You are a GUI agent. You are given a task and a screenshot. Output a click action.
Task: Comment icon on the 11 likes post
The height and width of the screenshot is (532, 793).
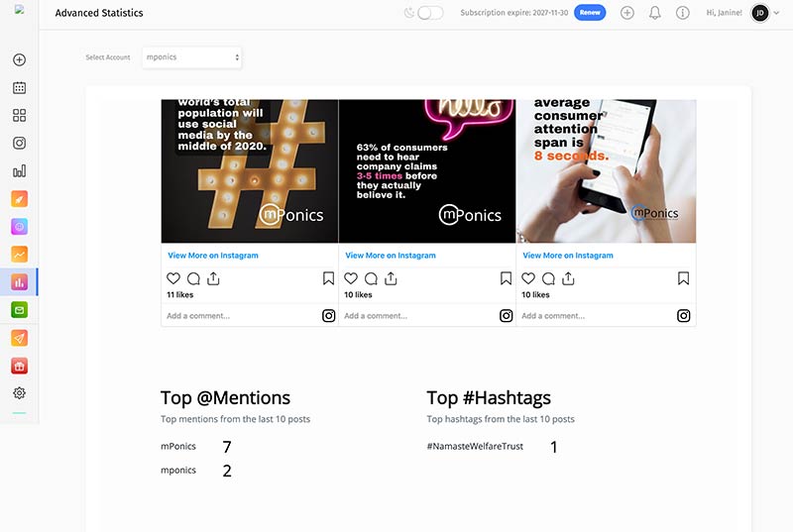point(193,278)
